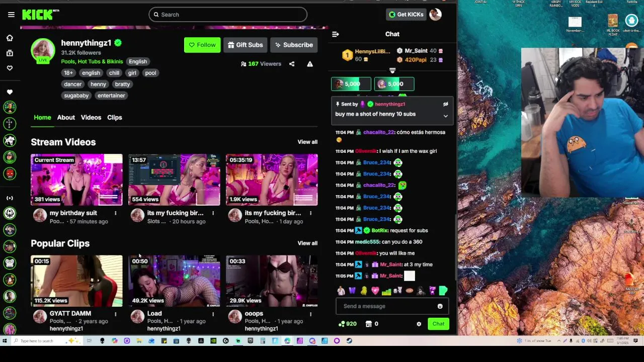Click the second 5,000 gift goal bar
Viewport: 644px width, 362px height.
tap(394, 84)
